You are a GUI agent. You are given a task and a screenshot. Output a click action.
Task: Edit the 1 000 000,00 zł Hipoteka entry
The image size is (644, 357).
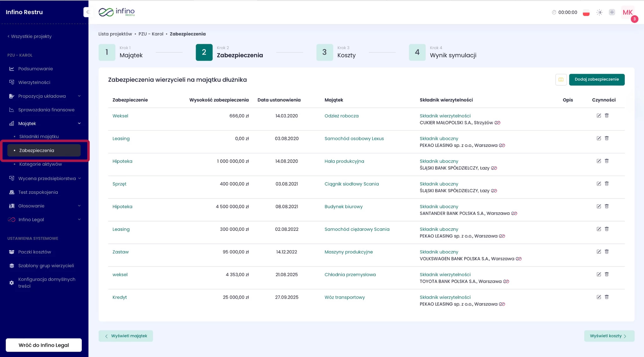(x=599, y=161)
